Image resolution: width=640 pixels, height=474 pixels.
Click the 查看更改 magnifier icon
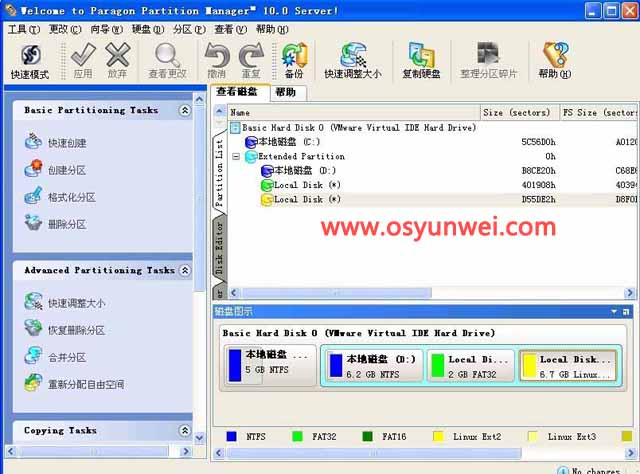167,55
